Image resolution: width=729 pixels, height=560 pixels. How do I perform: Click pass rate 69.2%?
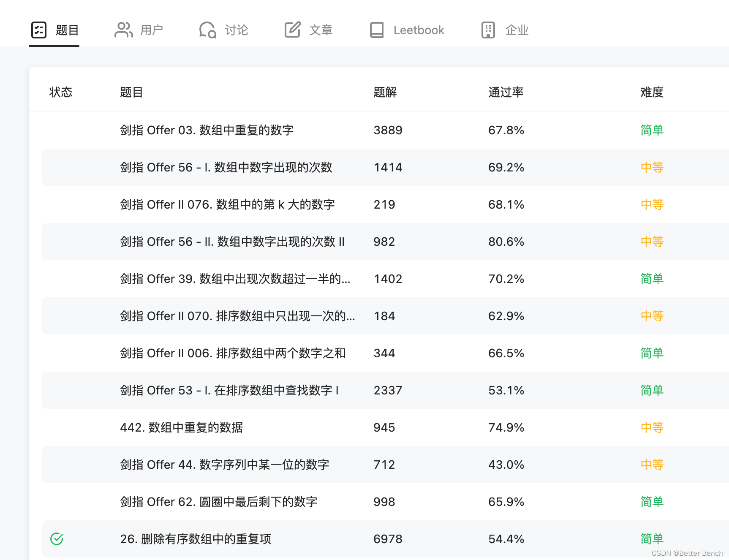(506, 167)
